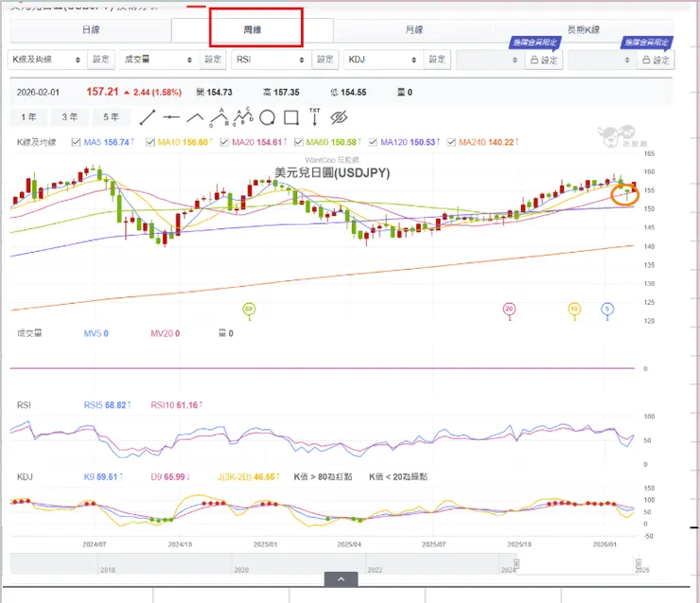Toggle the hide drawings eye icon
This screenshot has width=700, height=603.
coord(339,118)
